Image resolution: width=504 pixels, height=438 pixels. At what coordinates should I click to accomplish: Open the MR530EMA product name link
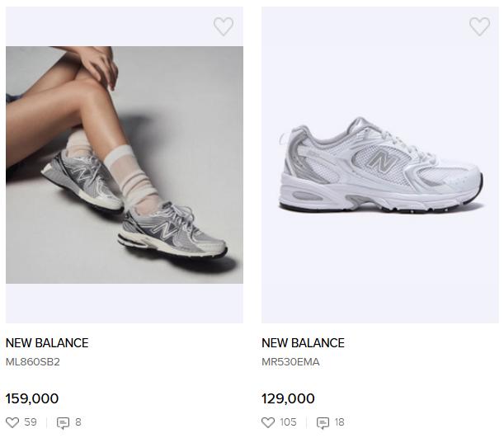coord(290,362)
